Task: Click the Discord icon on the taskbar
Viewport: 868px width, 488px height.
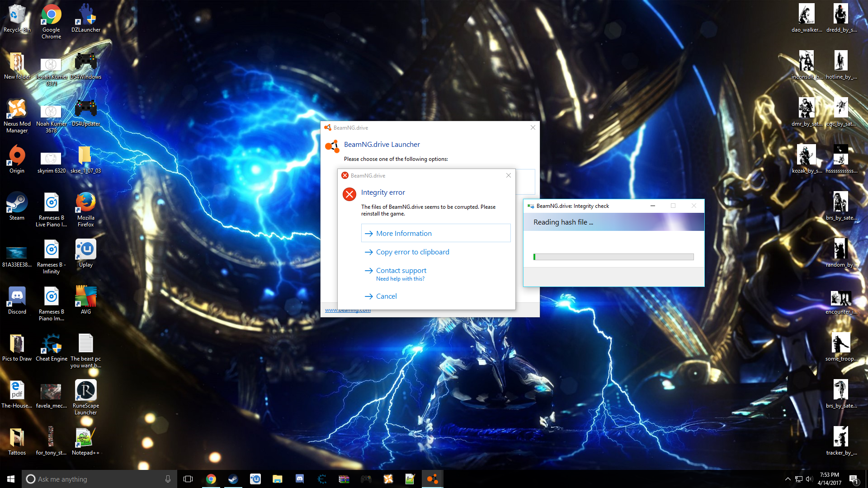Action: pos(299,479)
